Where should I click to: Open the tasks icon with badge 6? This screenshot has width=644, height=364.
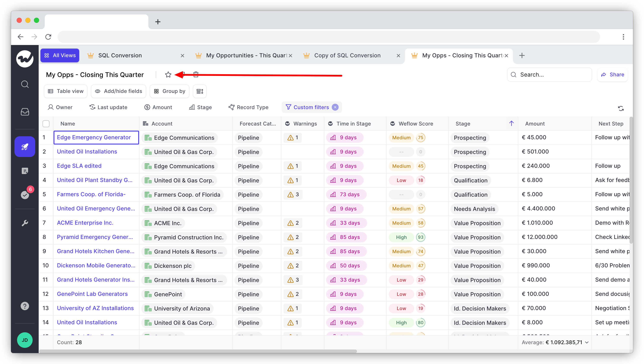[25, 195]
